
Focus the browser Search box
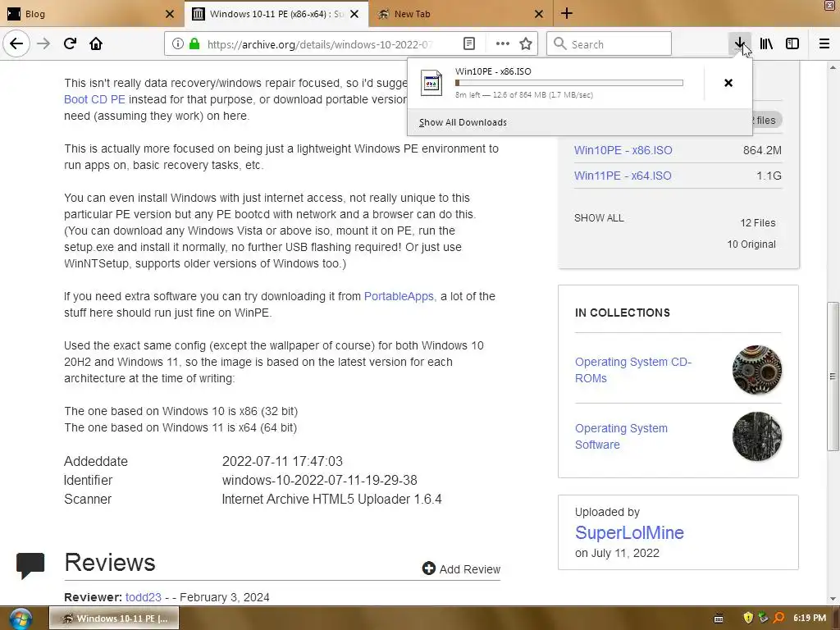[x=609, y=44]
